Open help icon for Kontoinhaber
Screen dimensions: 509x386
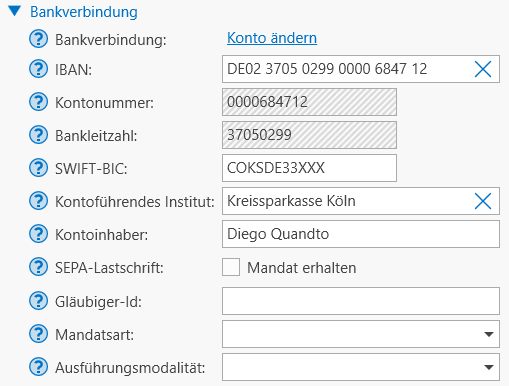[39, 234]
